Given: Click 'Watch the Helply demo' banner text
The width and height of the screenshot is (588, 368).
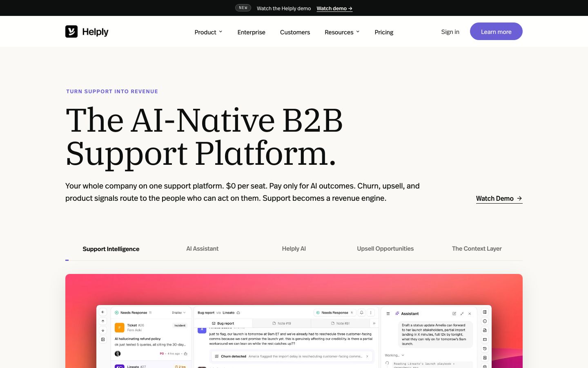Looking at the screenshot, I should [284, 8].
